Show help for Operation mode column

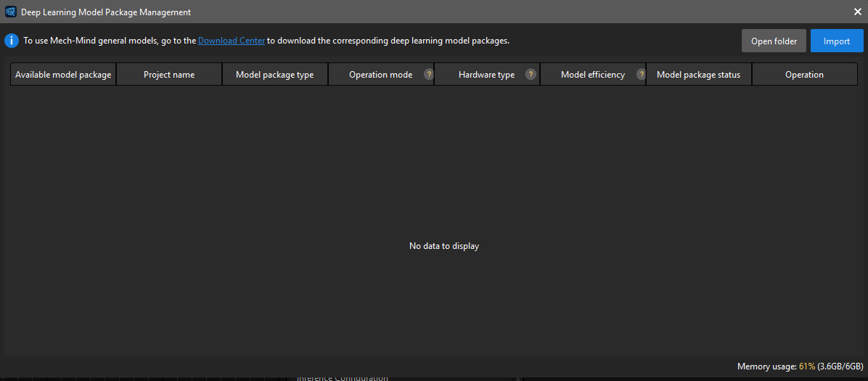(x=428, y=74)
